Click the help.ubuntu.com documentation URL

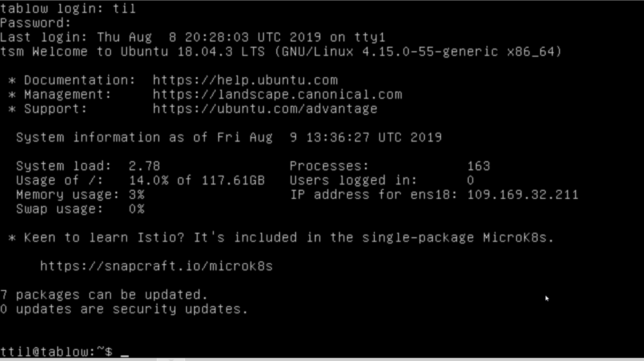coord(245,80)
